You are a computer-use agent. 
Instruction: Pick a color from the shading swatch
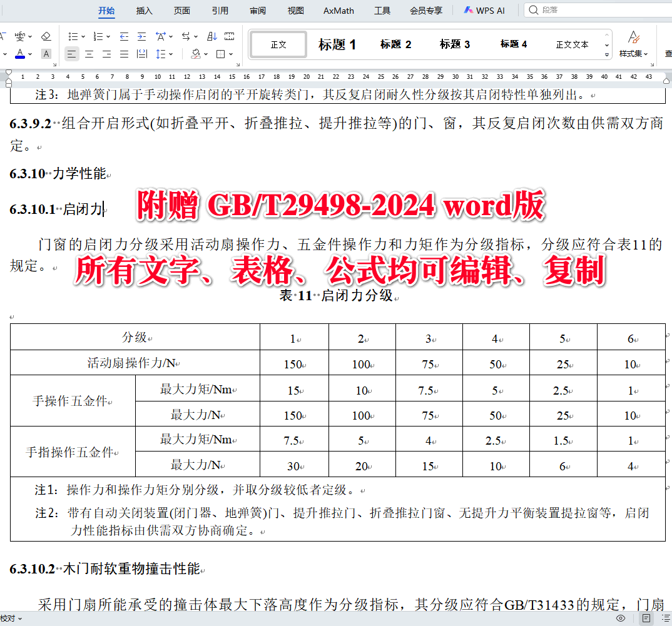click(x=195, y=54)
